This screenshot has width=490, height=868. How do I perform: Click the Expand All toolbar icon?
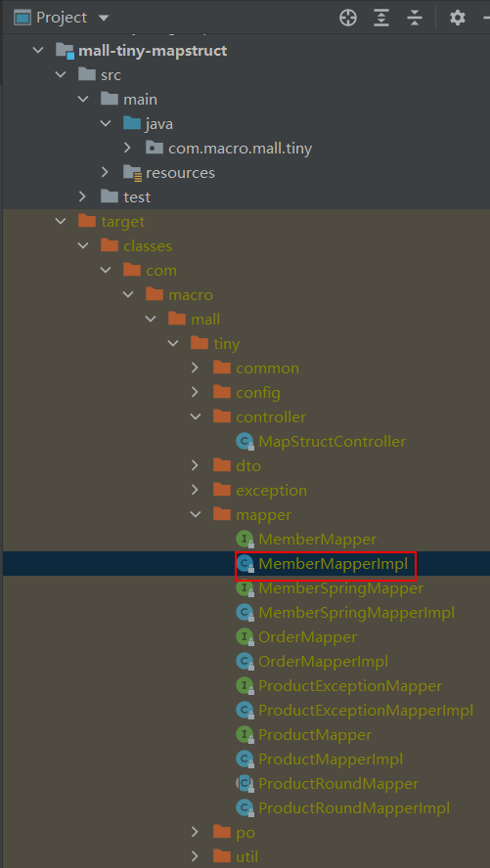(x=380, y=18)
